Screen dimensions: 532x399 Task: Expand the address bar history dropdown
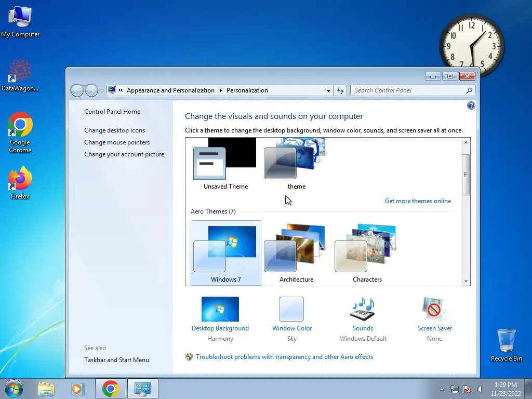coord(328,90)
